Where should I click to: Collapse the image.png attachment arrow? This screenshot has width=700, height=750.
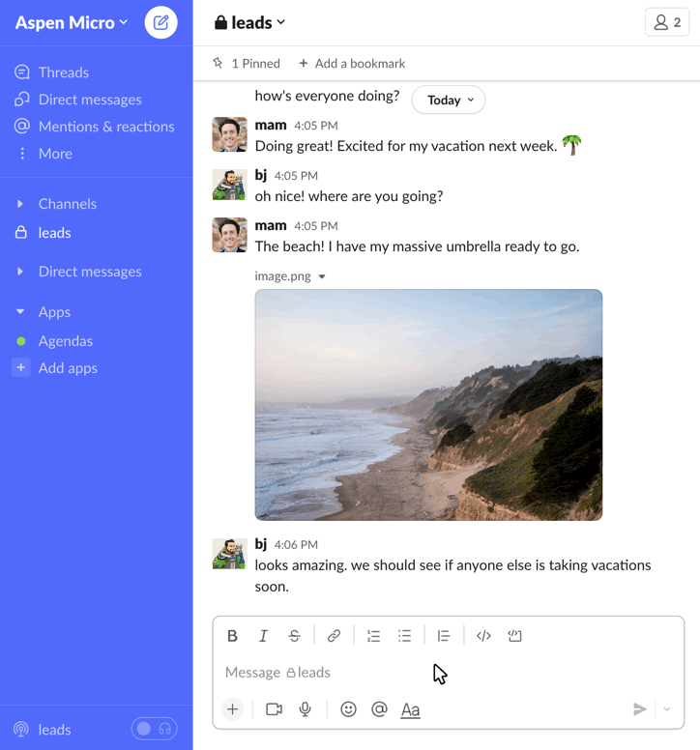(x=322, y=276)
